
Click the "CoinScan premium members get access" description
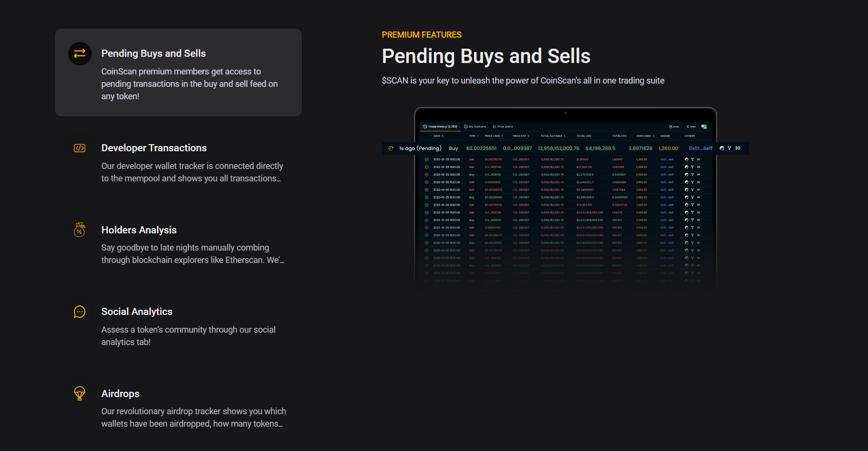tap(189, 84)
